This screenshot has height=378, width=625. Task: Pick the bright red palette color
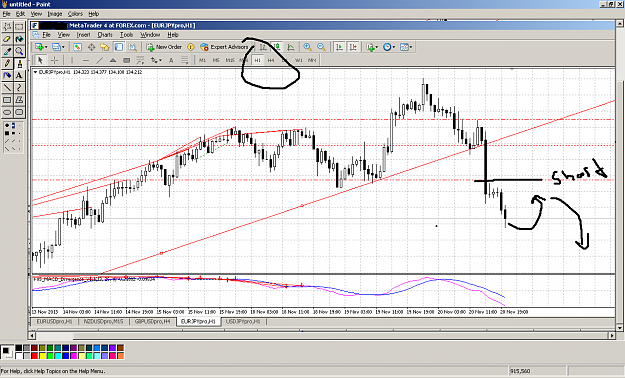coord(35,356)
